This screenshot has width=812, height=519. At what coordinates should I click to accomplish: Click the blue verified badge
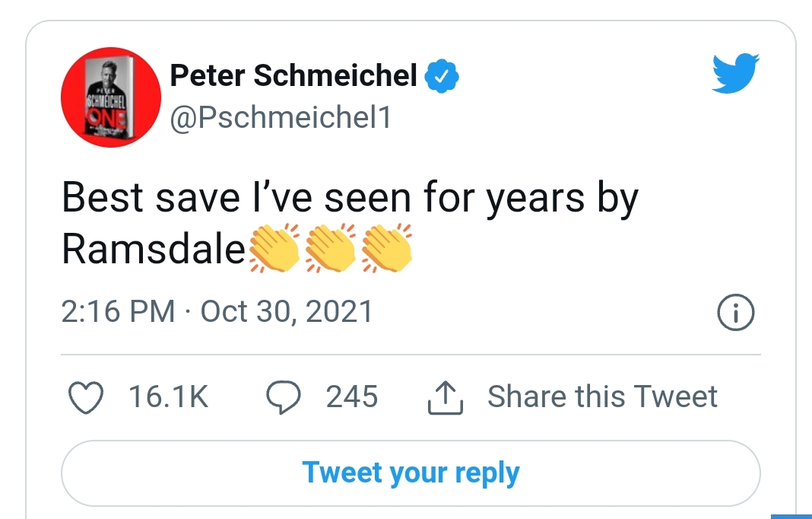[x=442, y=76]
